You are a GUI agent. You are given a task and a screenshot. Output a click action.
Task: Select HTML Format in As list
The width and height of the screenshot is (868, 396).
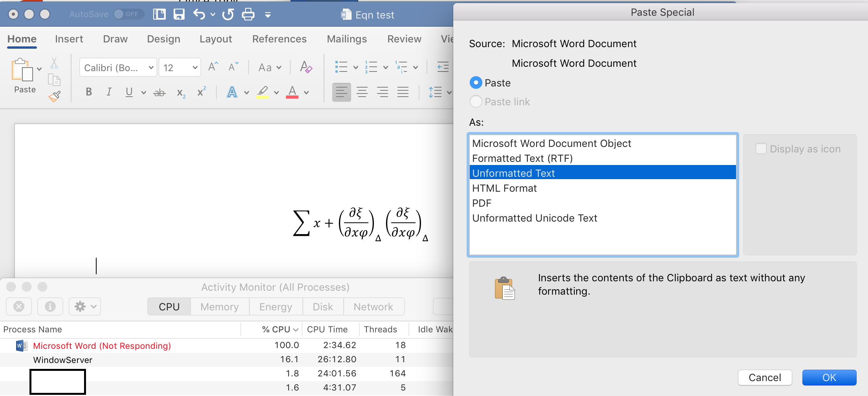click(x=602, y=188)
